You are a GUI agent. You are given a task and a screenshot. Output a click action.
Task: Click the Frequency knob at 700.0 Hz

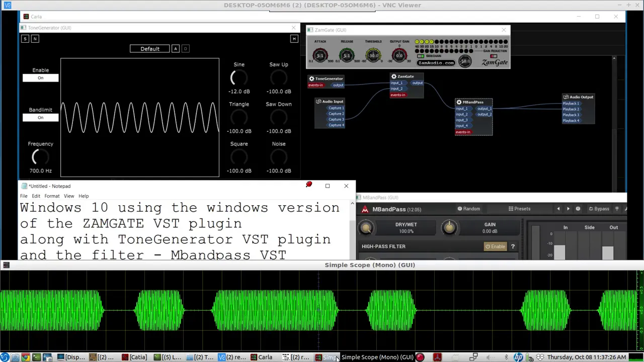[40, 157]
